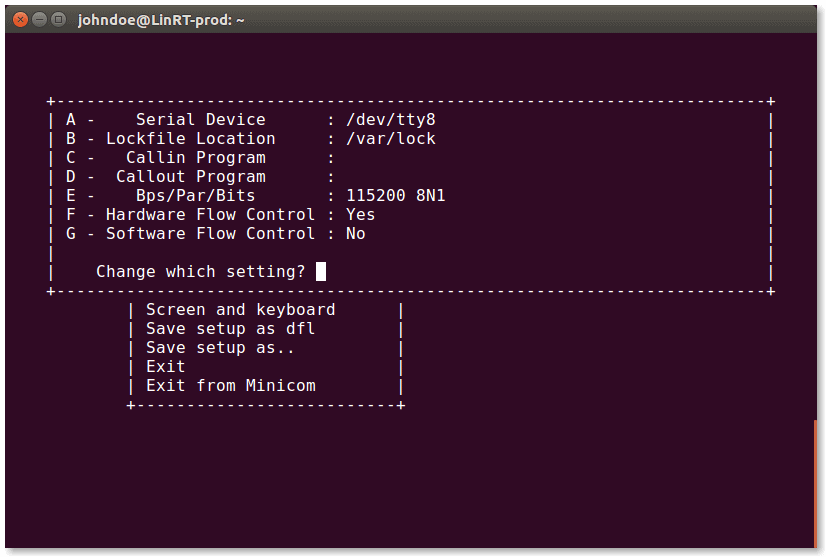Click the Callout Program setting row
The image size is (826, 557).
(x=190, y=177)
